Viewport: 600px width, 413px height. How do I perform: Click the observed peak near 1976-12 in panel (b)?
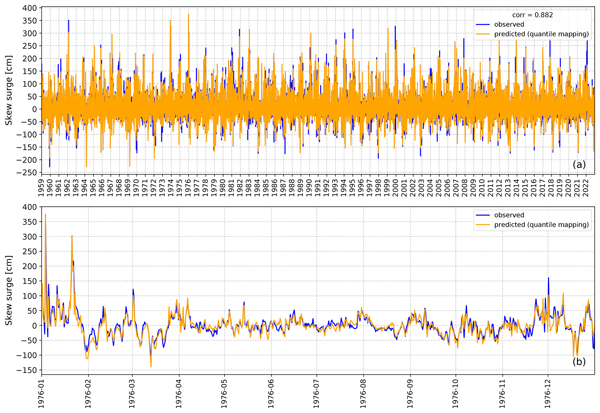(548, 278)
